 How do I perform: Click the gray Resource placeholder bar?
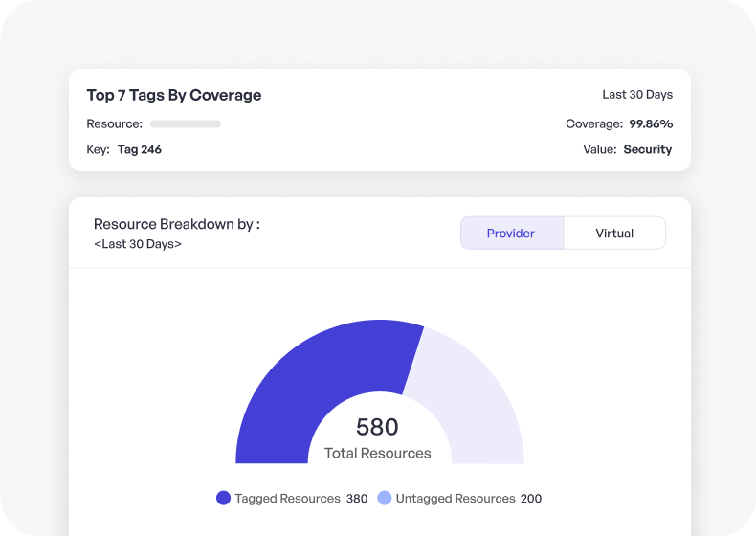click(x=185, y=123)
